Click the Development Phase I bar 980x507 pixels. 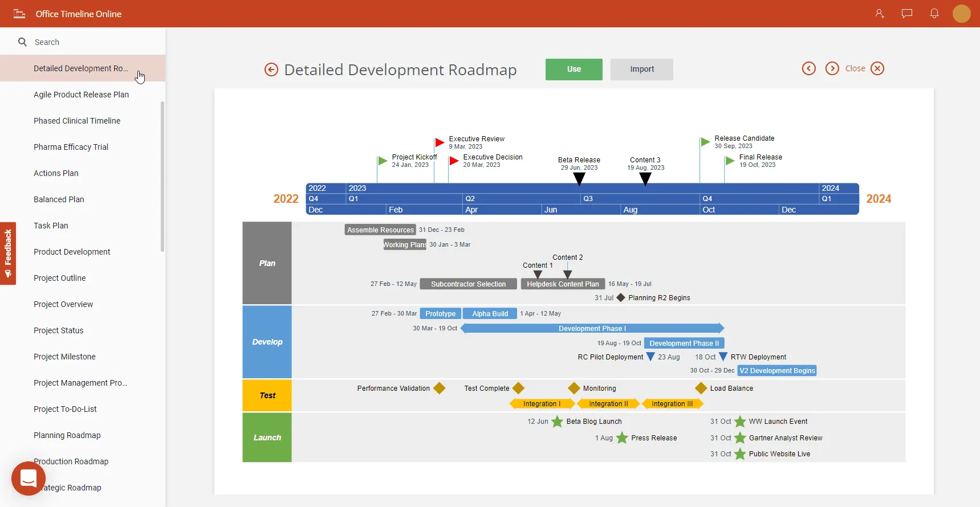coord(592,329)
